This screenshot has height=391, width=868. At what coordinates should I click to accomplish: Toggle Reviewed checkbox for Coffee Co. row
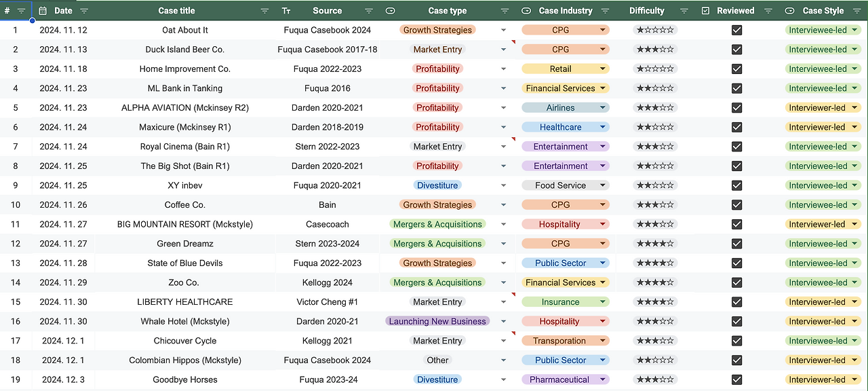(737, 205)
